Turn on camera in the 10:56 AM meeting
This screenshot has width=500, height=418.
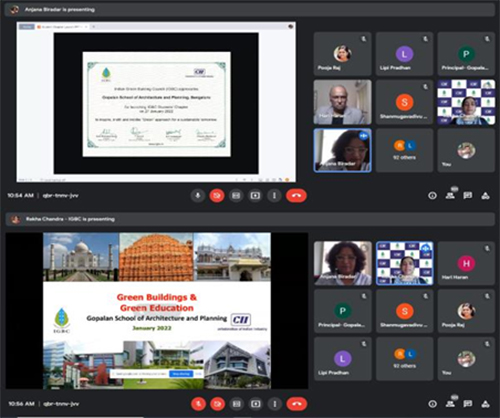[x=217, y=404]
